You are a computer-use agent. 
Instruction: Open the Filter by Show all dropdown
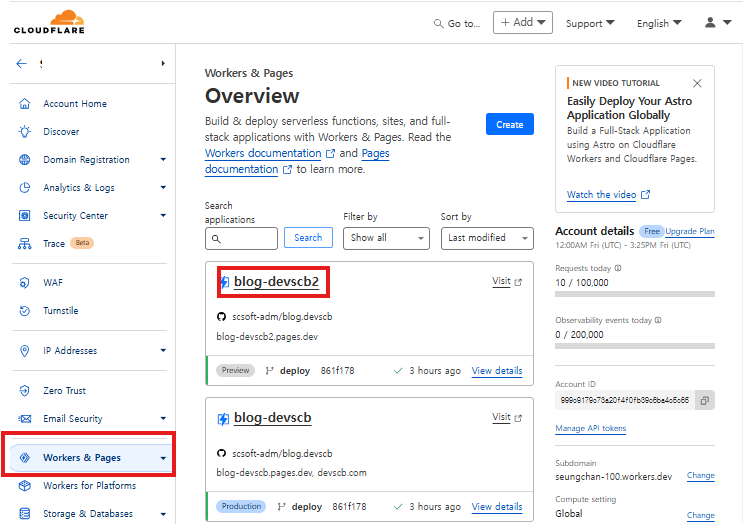pos(386,238)
